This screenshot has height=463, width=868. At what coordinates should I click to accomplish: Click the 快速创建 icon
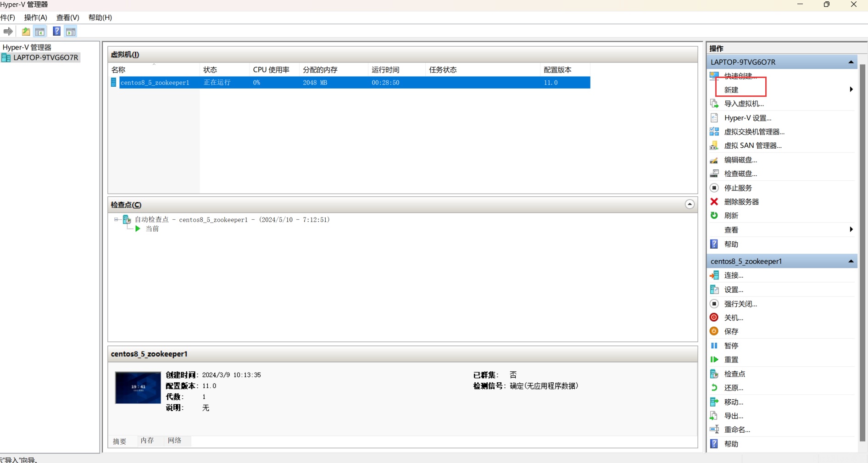point(714,76)
